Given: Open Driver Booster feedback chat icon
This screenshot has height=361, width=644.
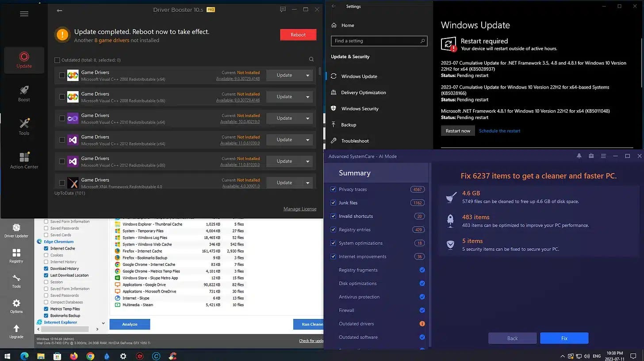Looking at the screenshot, I should [283, 9].
